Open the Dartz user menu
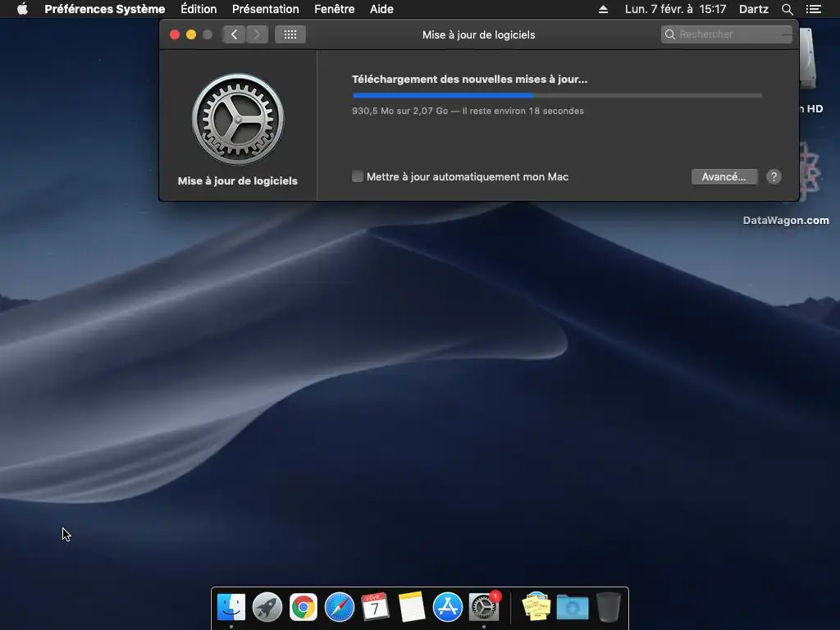Image resolution: width=840 pixels, height=630 pixels. [754, 9]
